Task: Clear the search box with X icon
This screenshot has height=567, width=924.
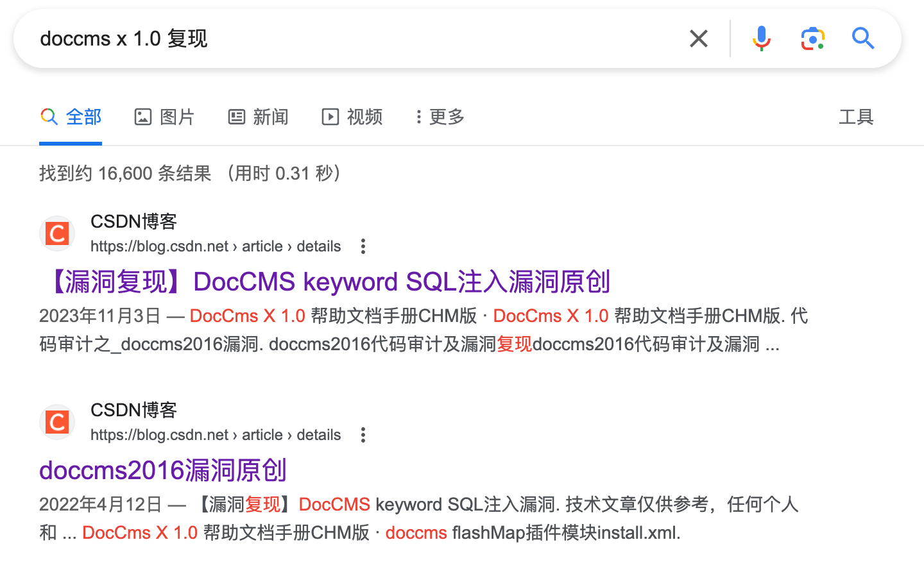Action: (698, 38)
